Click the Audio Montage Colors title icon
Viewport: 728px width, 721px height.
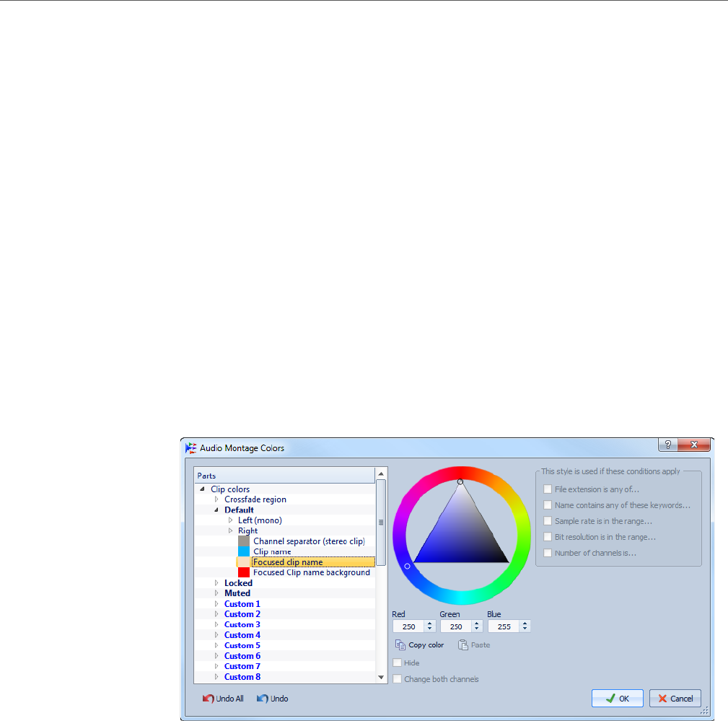click(190, 448)
